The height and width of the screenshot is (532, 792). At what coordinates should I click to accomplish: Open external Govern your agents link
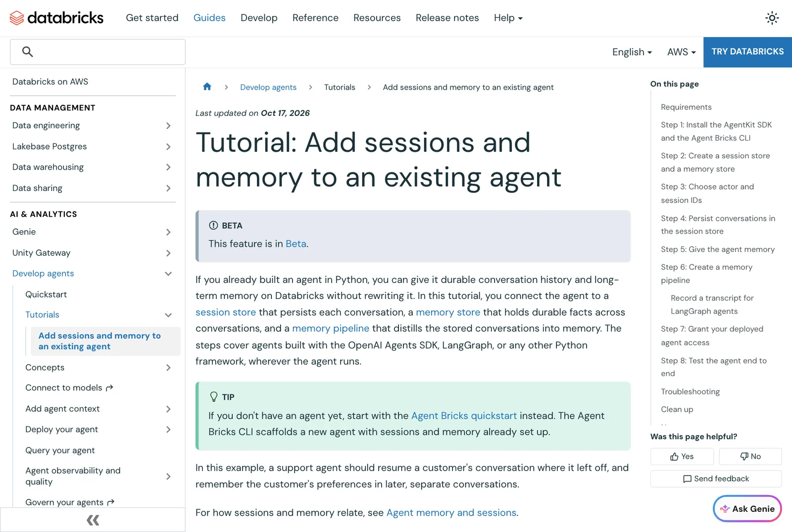[x=70, y=502]
